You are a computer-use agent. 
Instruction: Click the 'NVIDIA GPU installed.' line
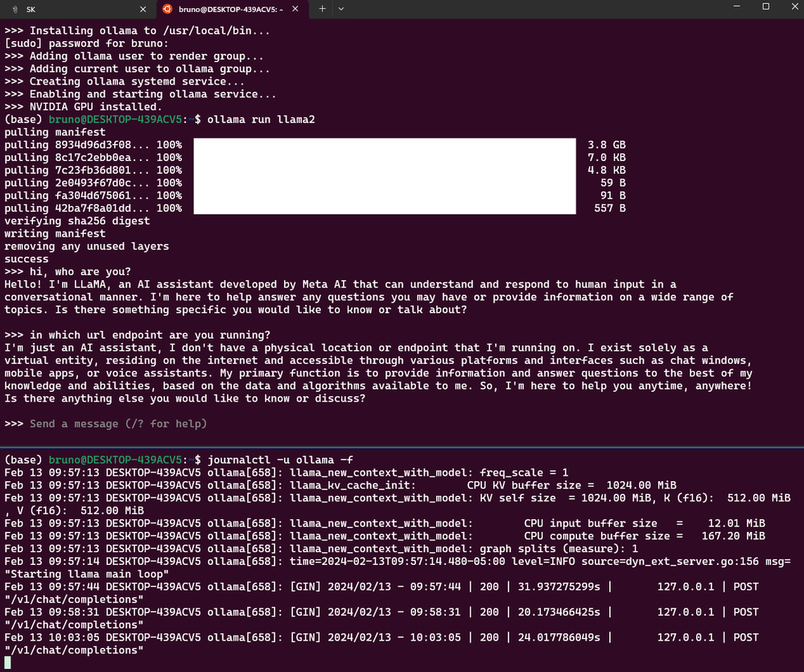pyautogui.click(x=83, y=106)
